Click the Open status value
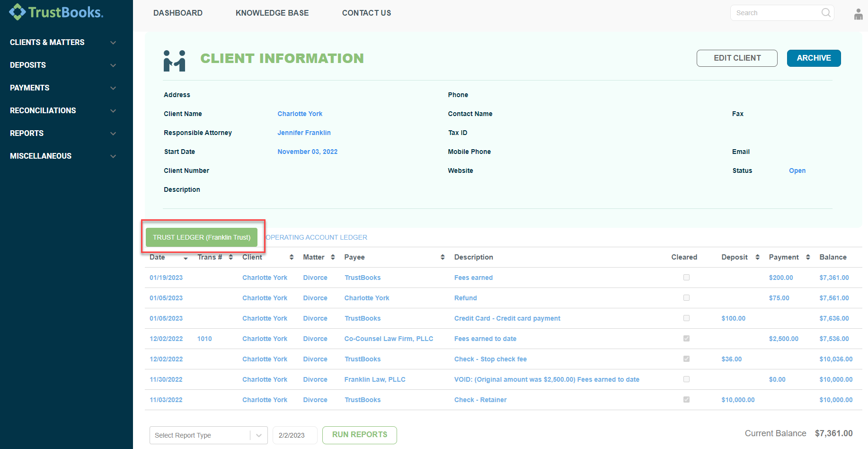Image resolution: width=868 pixels, height=449 pixels. point(797,171)
